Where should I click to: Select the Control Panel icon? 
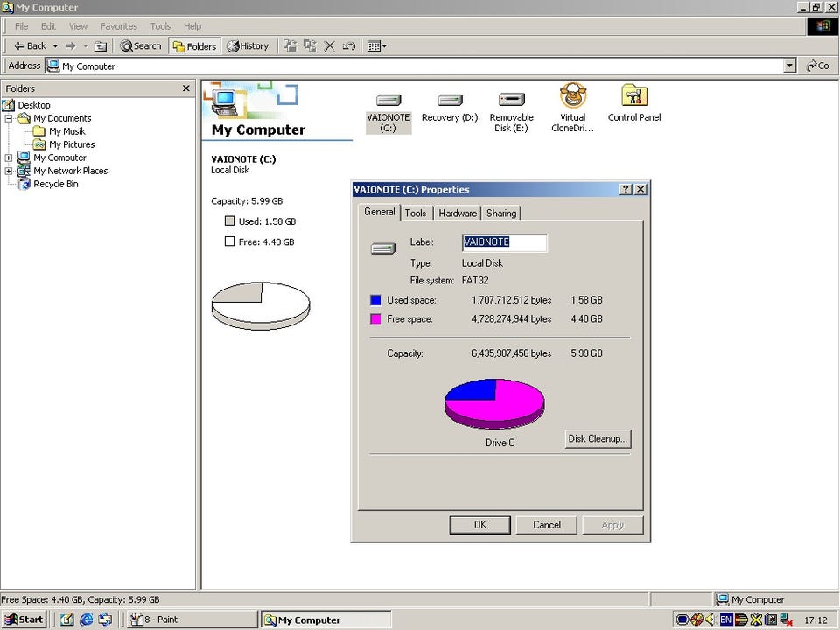[x=634, y=103]
